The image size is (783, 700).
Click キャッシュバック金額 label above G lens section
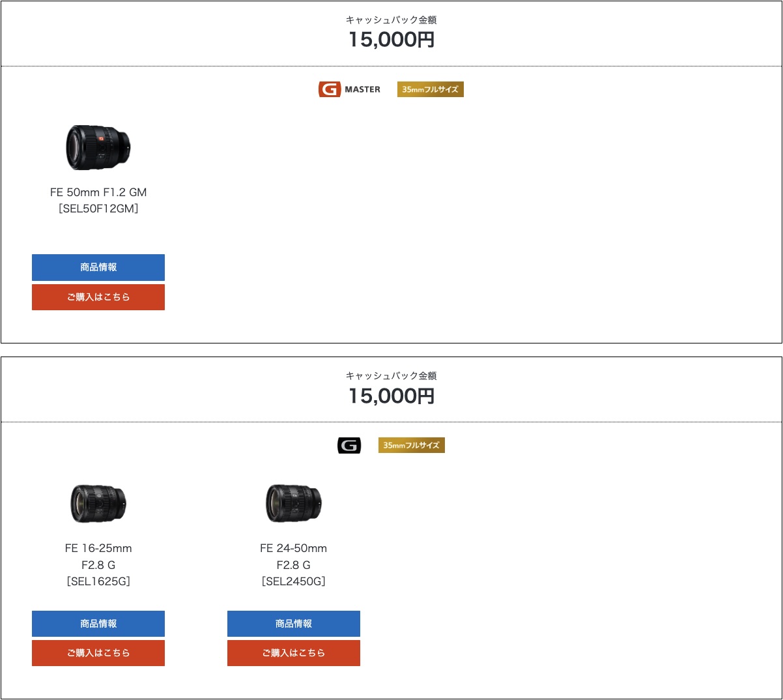tap(391, 376)
